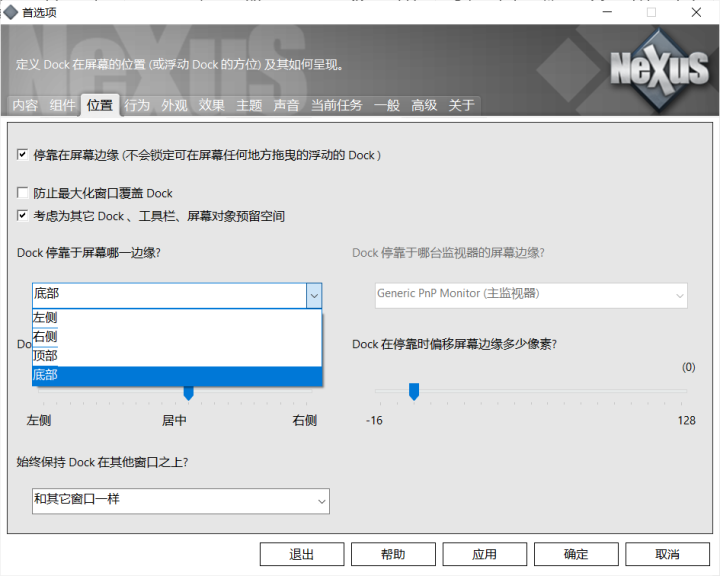The width and height of the screenshot is (720, 576).
Task: Switch to the 一般 tab
Action: click(x=387, y=106)
